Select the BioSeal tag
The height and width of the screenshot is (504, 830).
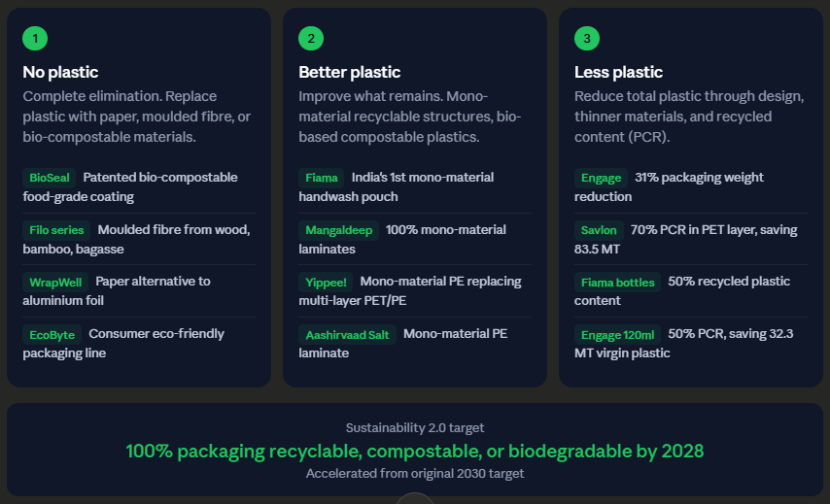(50, 178)
